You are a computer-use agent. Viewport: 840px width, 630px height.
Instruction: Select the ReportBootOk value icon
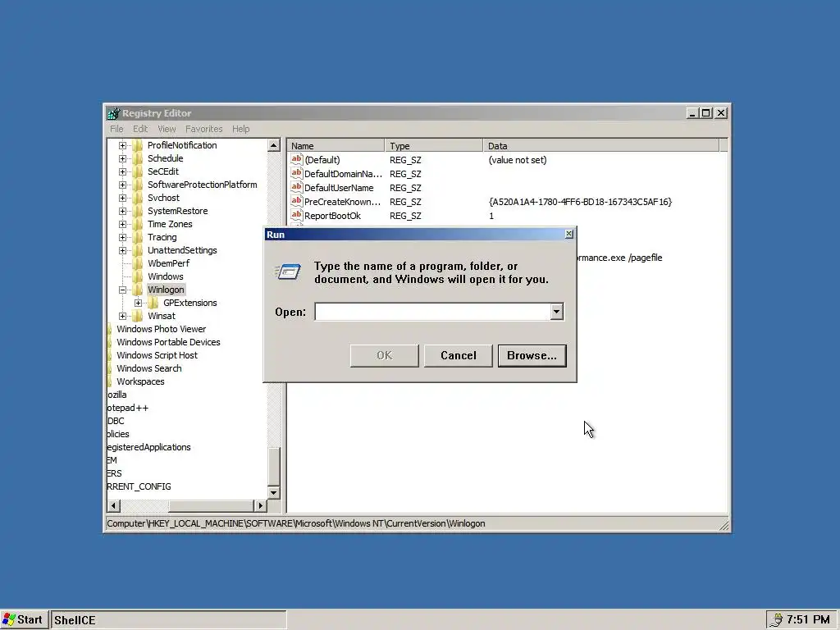pyautogui.click(x=297, y=216)
